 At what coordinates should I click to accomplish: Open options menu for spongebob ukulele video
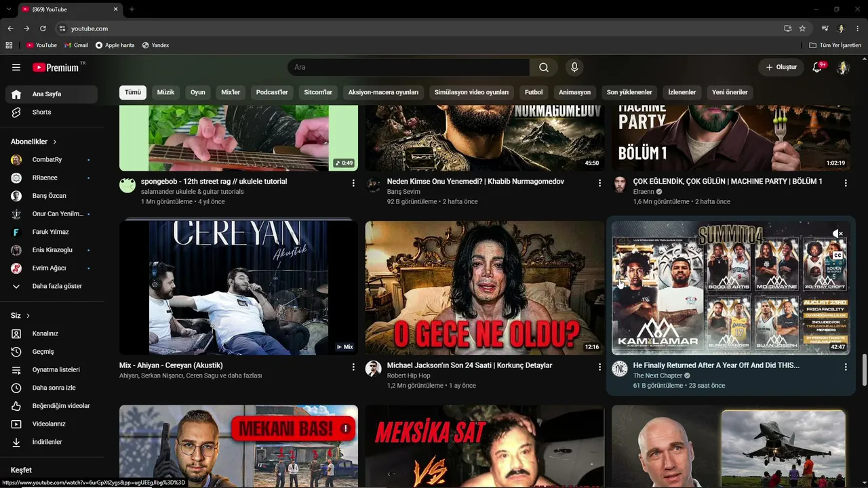(353, 183)
